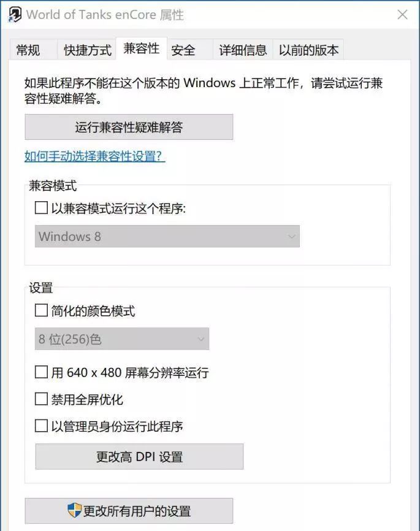Enable 以兼容模式运行这个程序 checkbox
This screenshot has width=420, height=531.
(x=41, y=208)
